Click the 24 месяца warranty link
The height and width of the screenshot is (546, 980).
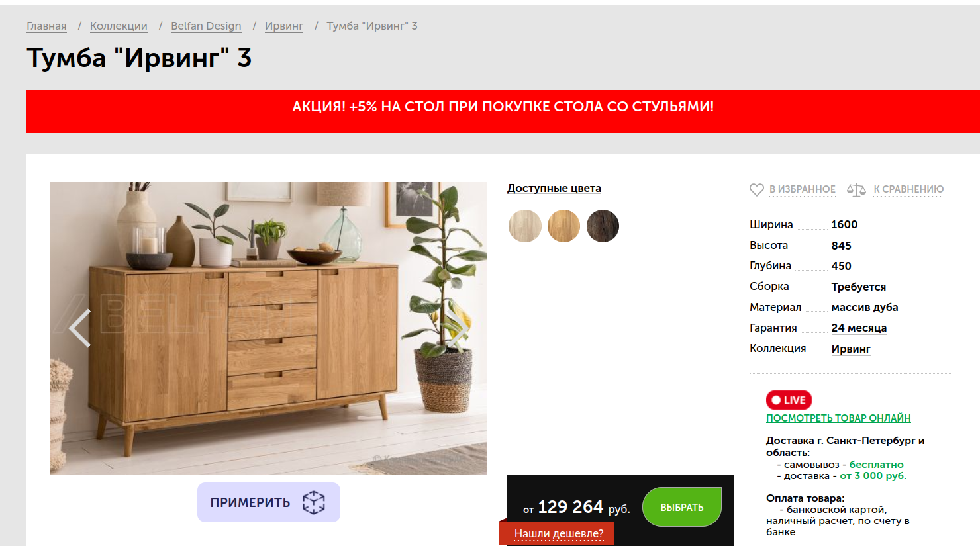click(x=859, y=328)
